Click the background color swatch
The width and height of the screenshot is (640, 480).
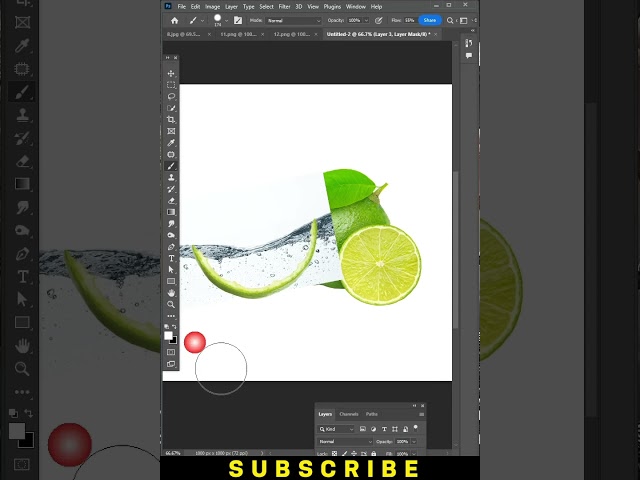(174, 340)
